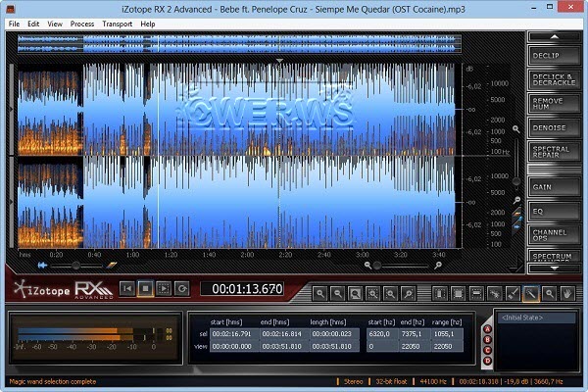Click the playhead marker triangle above spectrogram
Image resolution: width=588 pixels, height=392 pixels.
[x=279, y=61]
